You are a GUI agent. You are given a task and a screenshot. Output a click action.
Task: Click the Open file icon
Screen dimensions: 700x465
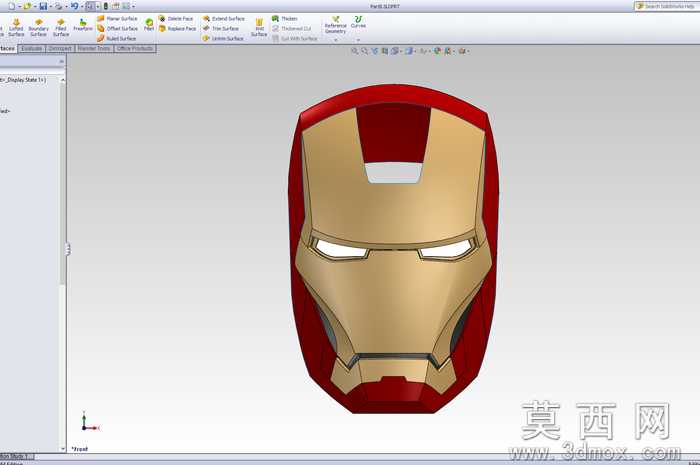point(28,6)
